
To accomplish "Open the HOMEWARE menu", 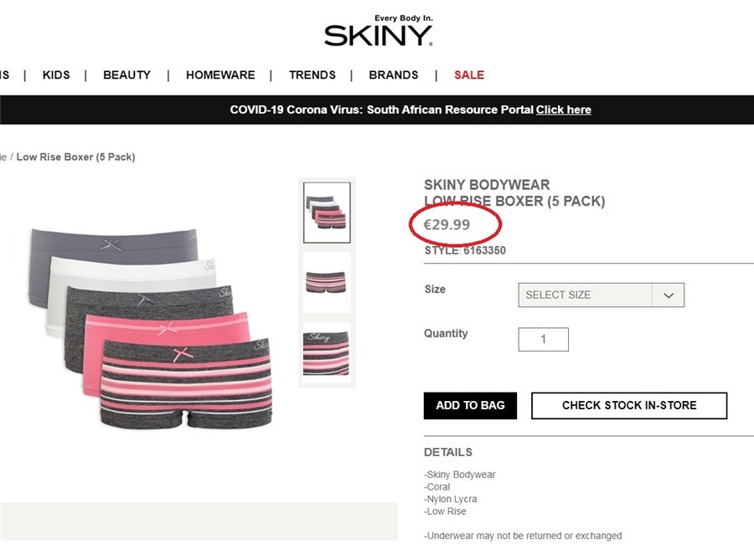I will pyautogui.click(x=220, y=75).
